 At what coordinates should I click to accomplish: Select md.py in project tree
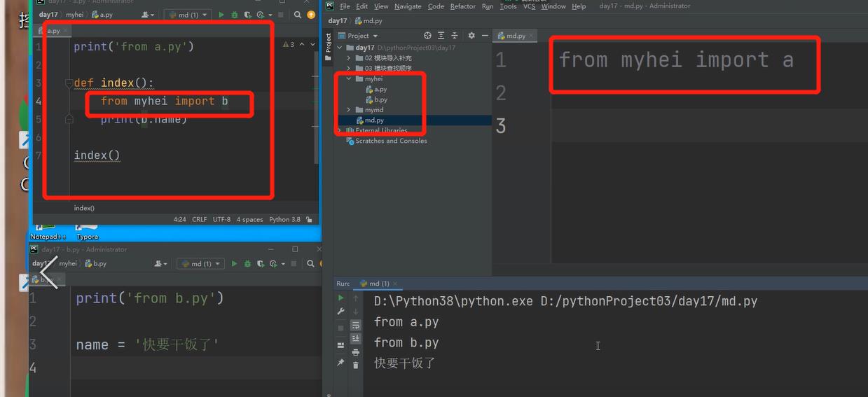[370, 120]
